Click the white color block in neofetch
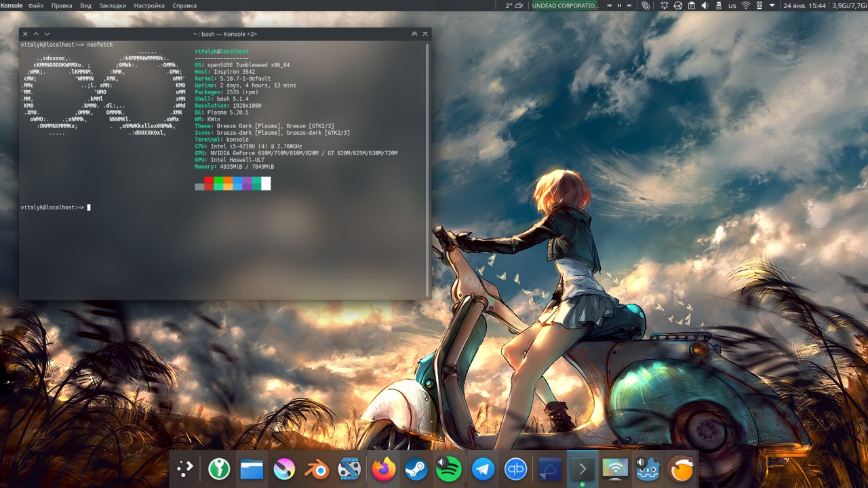This screenshot has width=868, height=488. point(266,184)
